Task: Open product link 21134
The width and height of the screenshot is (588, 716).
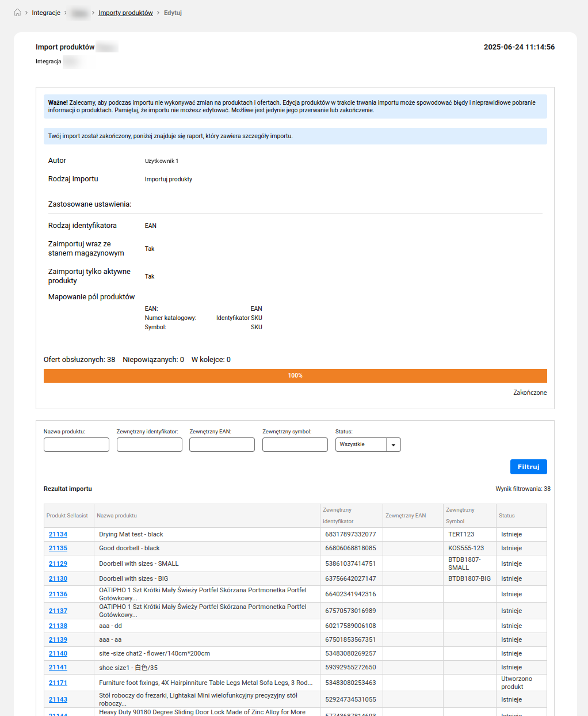Action: 58,534
